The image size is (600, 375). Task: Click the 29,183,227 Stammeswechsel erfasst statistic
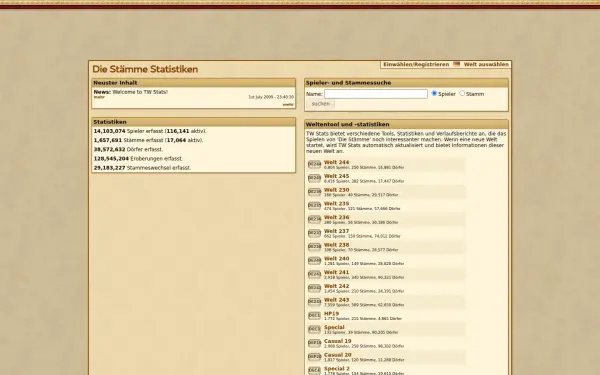[x=142, y=168]
